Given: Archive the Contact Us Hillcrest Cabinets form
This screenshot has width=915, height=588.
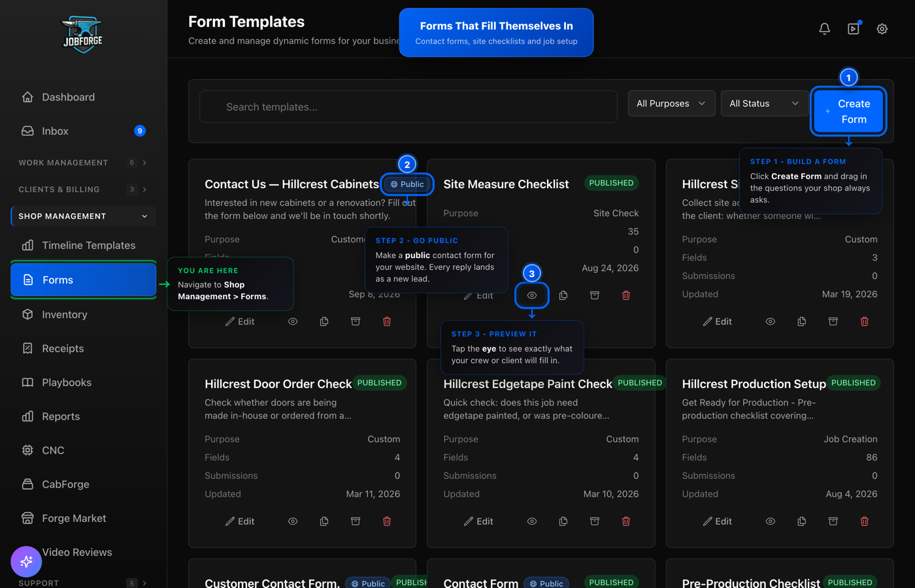Looking at the screenshot, I should (356, 321).
